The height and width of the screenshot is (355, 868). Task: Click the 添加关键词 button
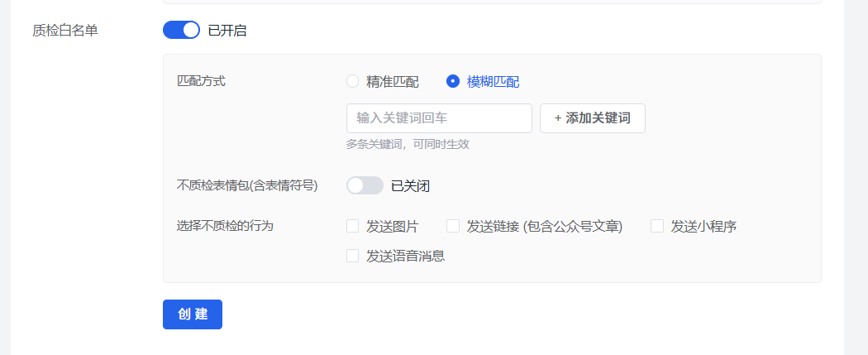[x=593, y=118]
